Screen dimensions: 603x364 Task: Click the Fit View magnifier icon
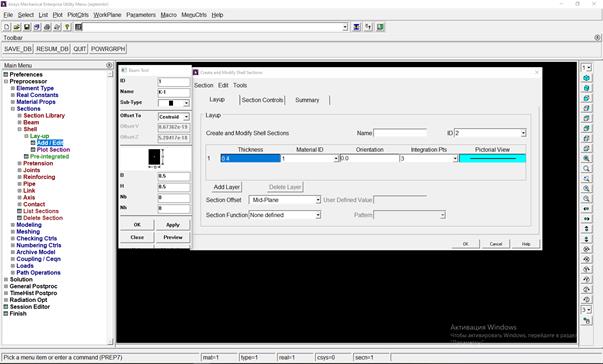[x=586, y=158]
